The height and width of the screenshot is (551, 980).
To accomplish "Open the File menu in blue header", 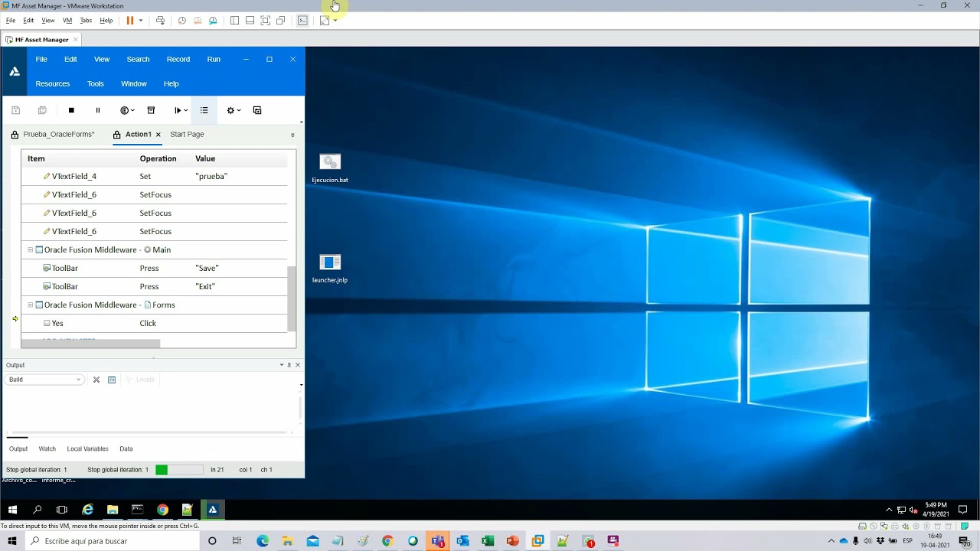I will click(x=41, y=59).
